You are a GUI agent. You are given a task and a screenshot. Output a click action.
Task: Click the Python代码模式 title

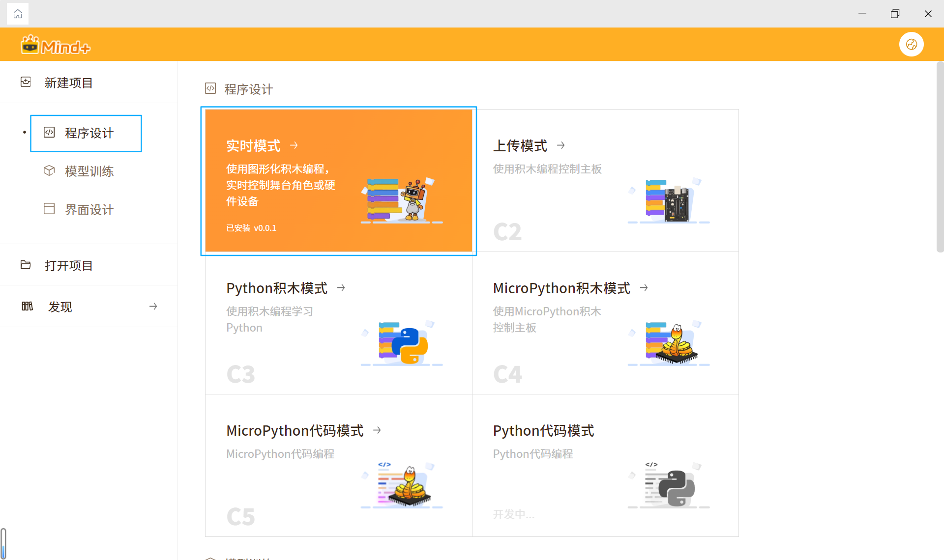click(x=543, y=431)
